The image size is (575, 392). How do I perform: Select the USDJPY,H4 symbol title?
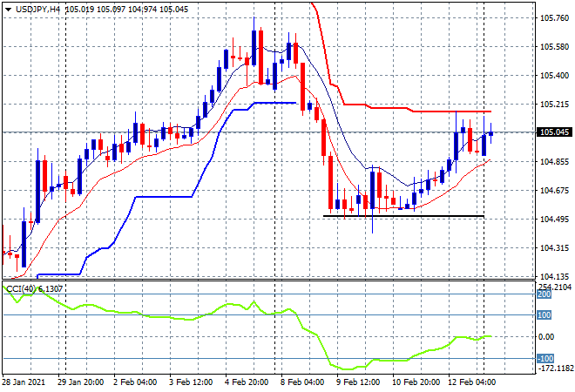[x=37, y=10]
